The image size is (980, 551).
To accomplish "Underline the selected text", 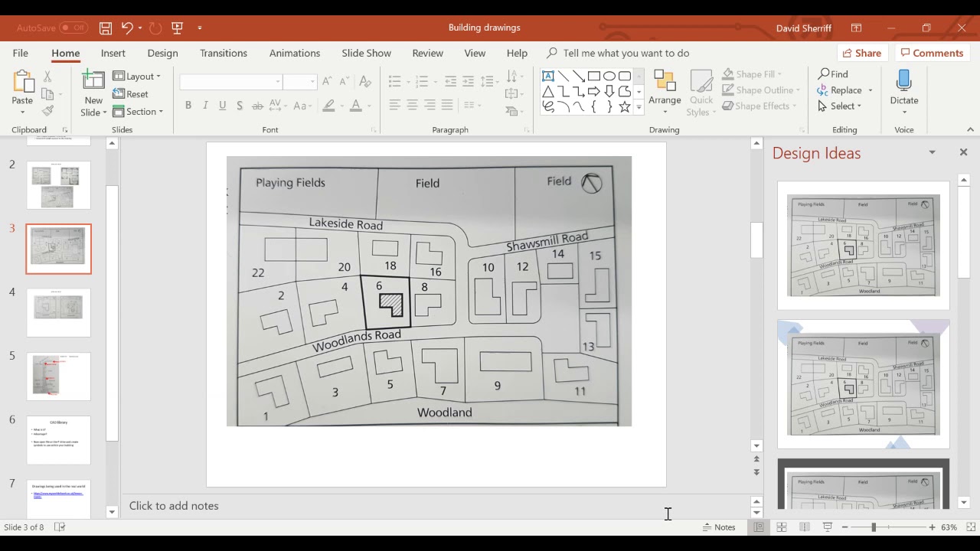I will click(222, 106).
